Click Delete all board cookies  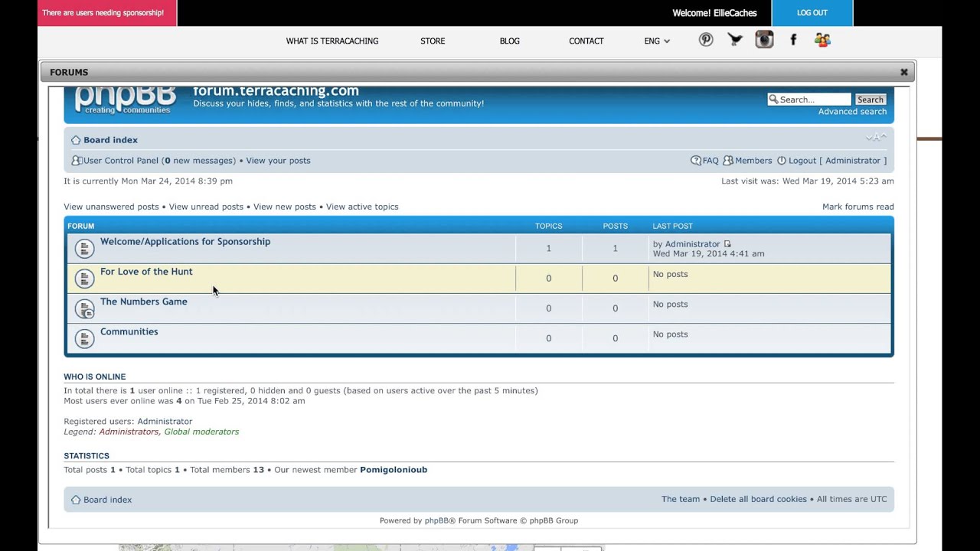[758, 499]
